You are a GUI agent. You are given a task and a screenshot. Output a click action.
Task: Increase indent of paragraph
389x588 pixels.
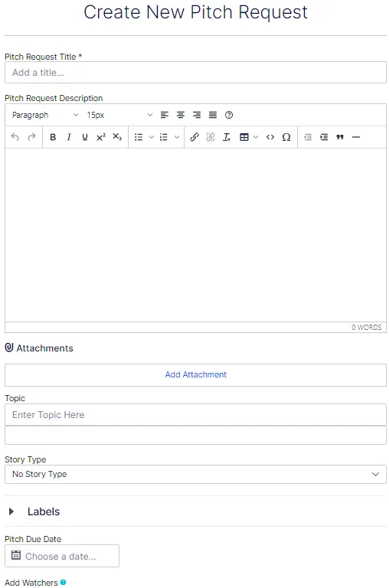324,137
